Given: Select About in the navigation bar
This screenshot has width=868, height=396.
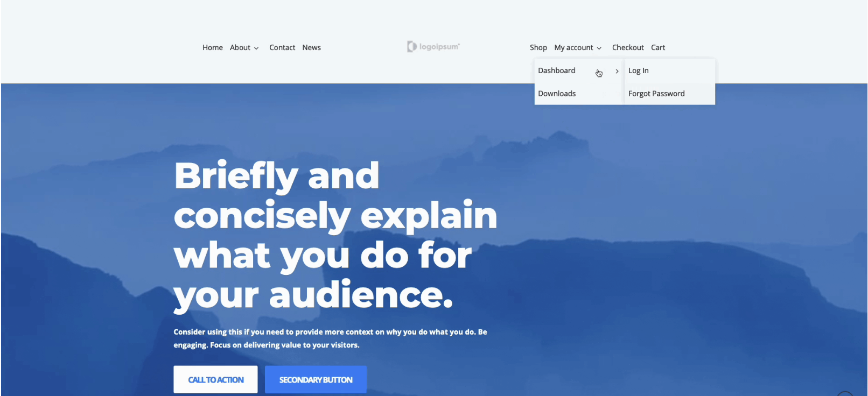Looking at the screenshot, I should coord(240,47).
